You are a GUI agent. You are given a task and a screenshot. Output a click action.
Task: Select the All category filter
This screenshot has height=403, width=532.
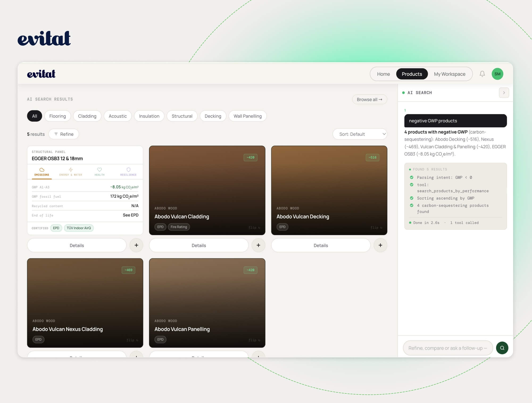[35, 116]
